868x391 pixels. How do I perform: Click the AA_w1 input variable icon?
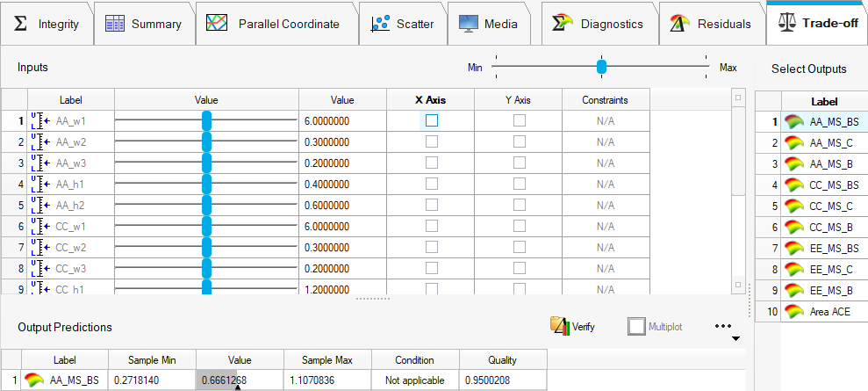41,120
